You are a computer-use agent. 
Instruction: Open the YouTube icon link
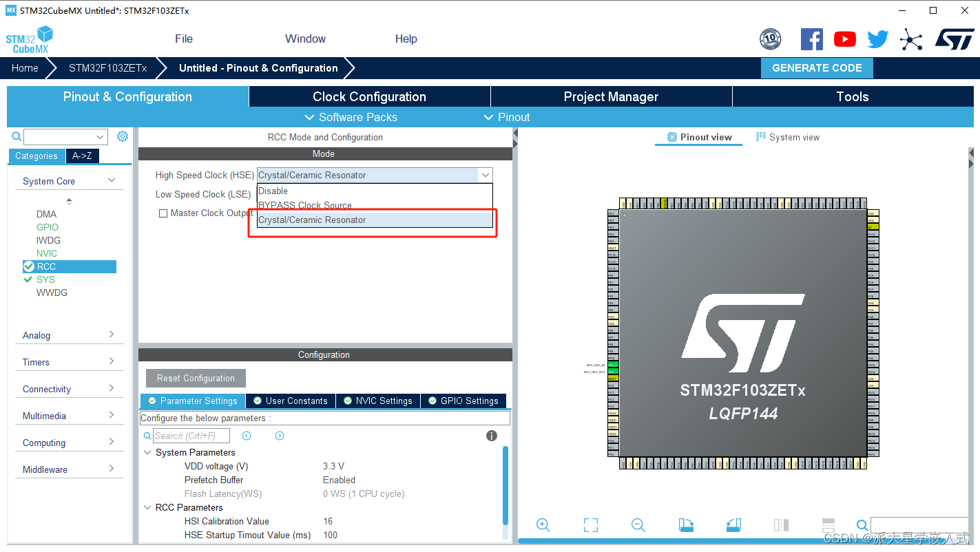845,39
